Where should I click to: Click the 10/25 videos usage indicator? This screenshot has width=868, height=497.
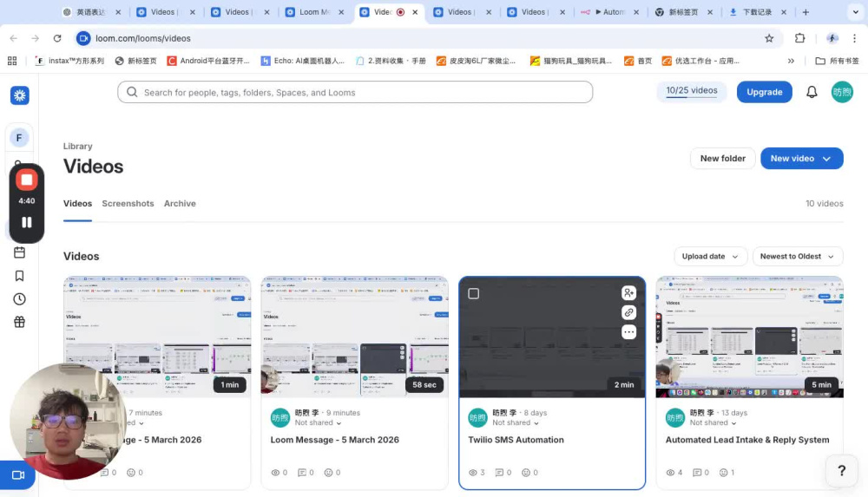pyautogui.click(x=692, y=91)
